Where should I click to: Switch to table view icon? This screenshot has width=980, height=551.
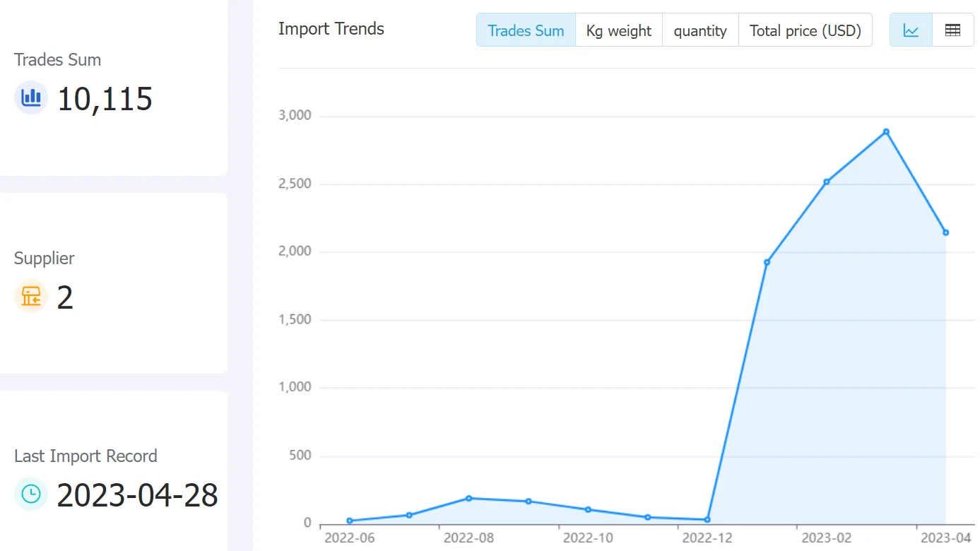point(952,30)
